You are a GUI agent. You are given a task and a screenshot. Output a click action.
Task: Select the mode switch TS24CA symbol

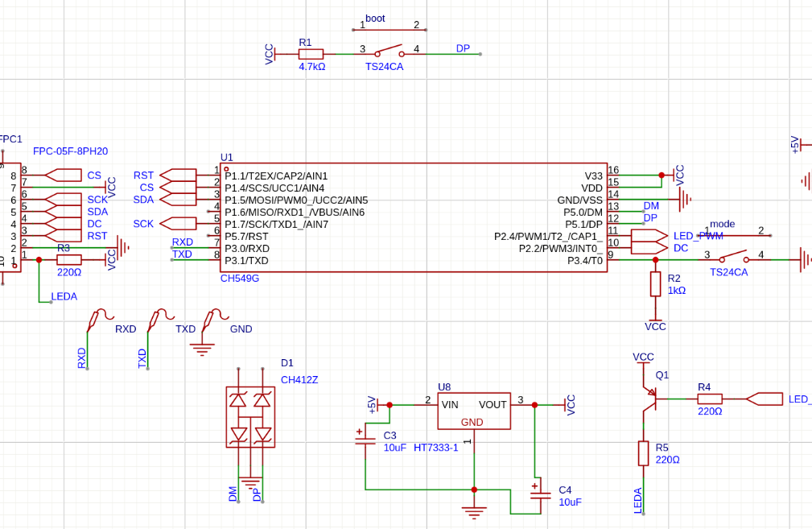coord(734,257)
